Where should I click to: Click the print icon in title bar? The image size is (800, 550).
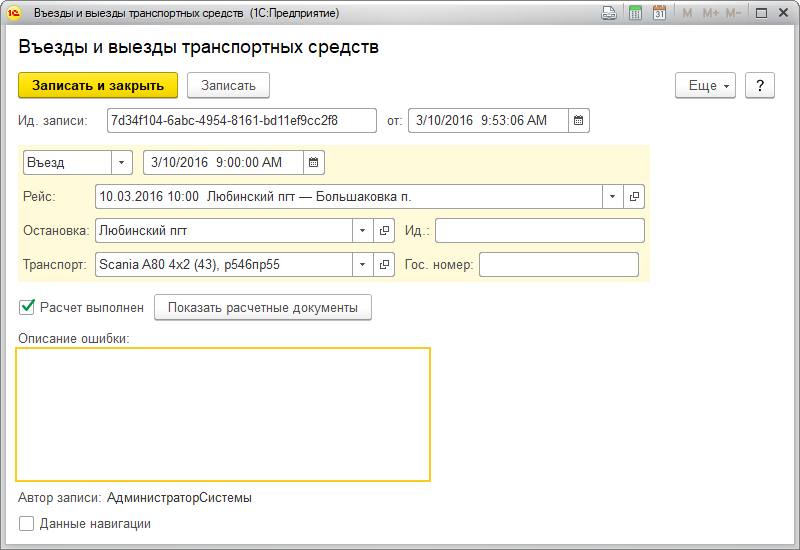coord(608,14)
